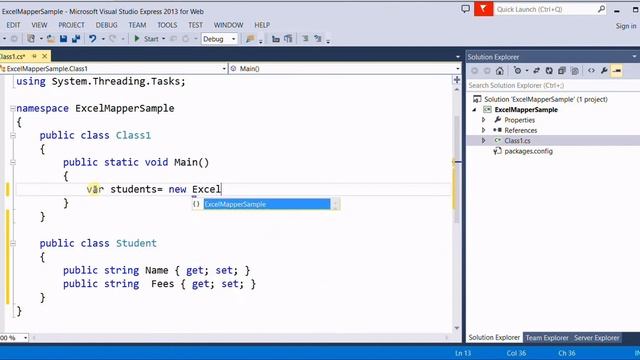Screen dimensions: 640x360
Task: Comment out the selected lines icon
Action: [x=305, y=39]
